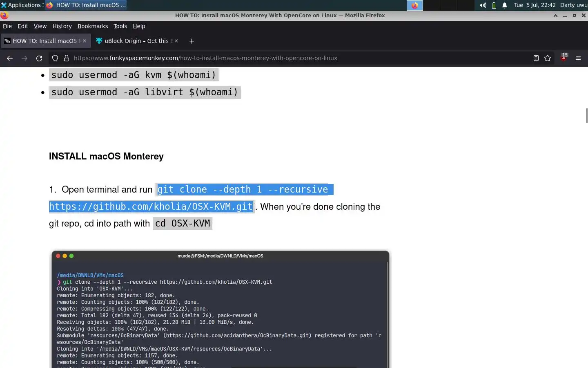
Task: Open the tracking protection shield icon
Action: click(x=55, y=58)
